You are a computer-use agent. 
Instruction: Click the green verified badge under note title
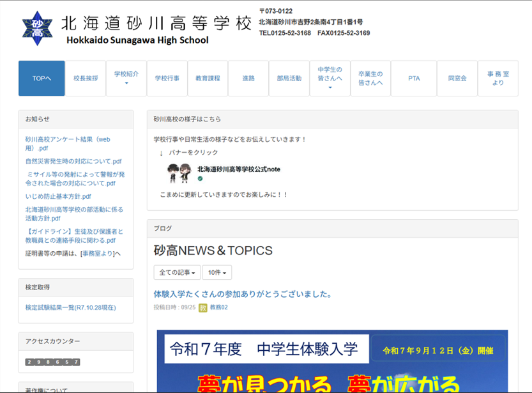point(200,179)
